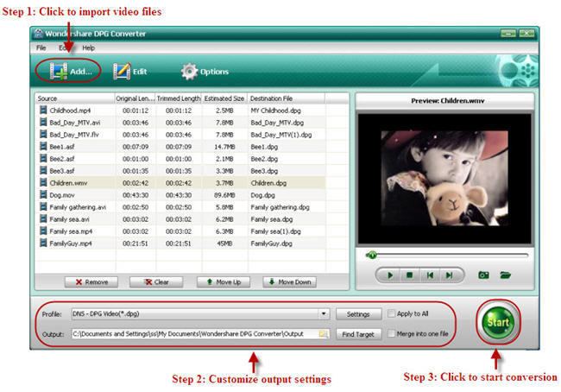The image size is (561, 392).
Task: Click film icon of Dog.mov row
Action: point(43,195)
